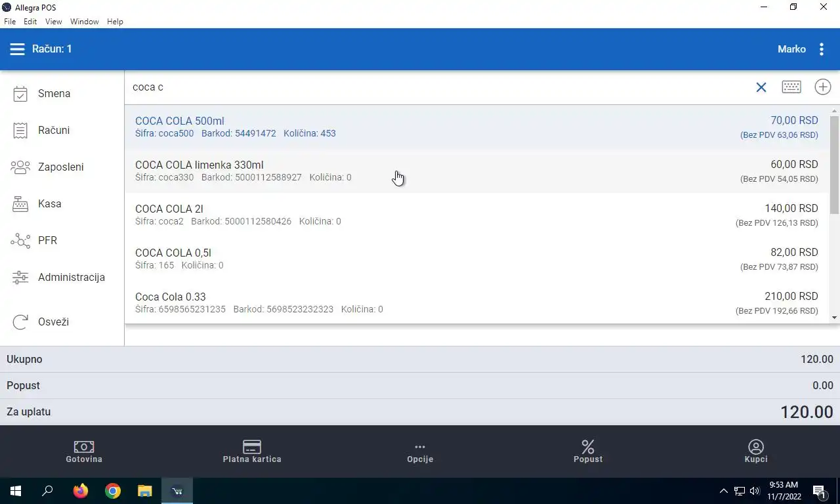840x504 pixels.
Task: Open the File menu
Action: (10, 22)
